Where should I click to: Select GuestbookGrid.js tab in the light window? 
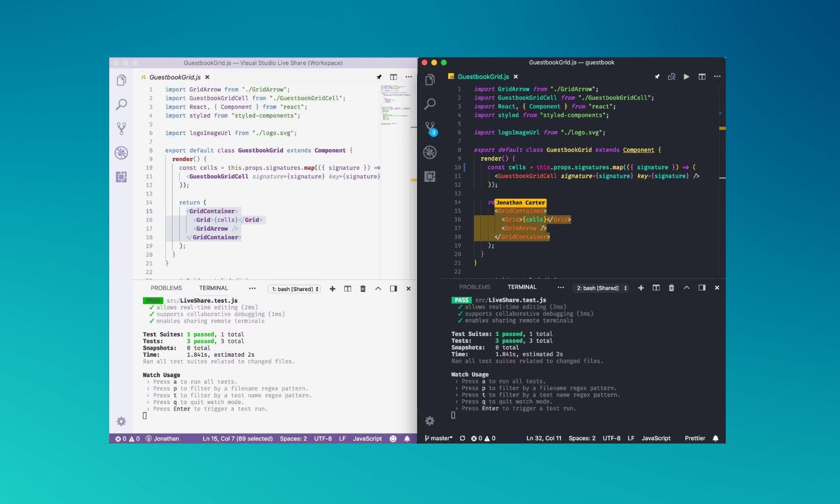coord(175,77)
